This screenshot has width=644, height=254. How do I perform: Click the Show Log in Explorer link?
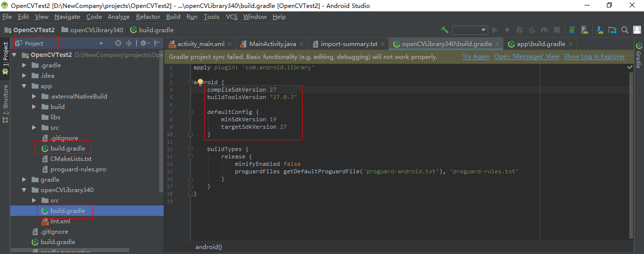tap(595, 56)
